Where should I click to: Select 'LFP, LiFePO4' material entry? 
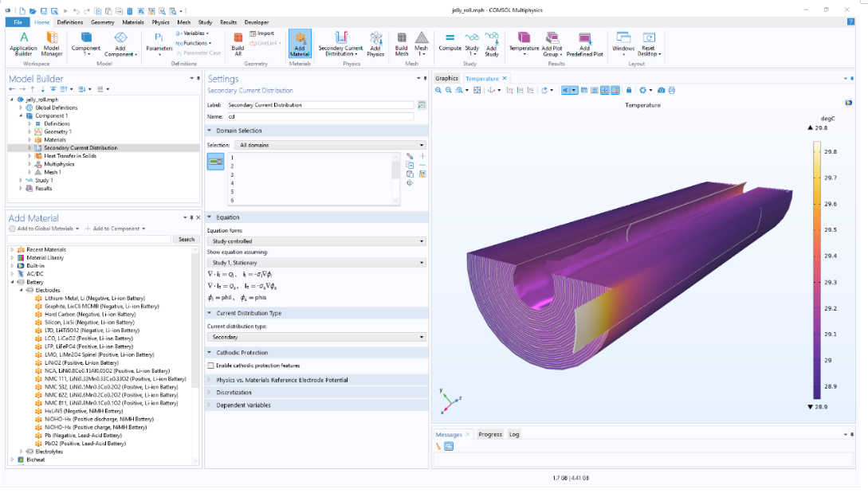(88, 347)
